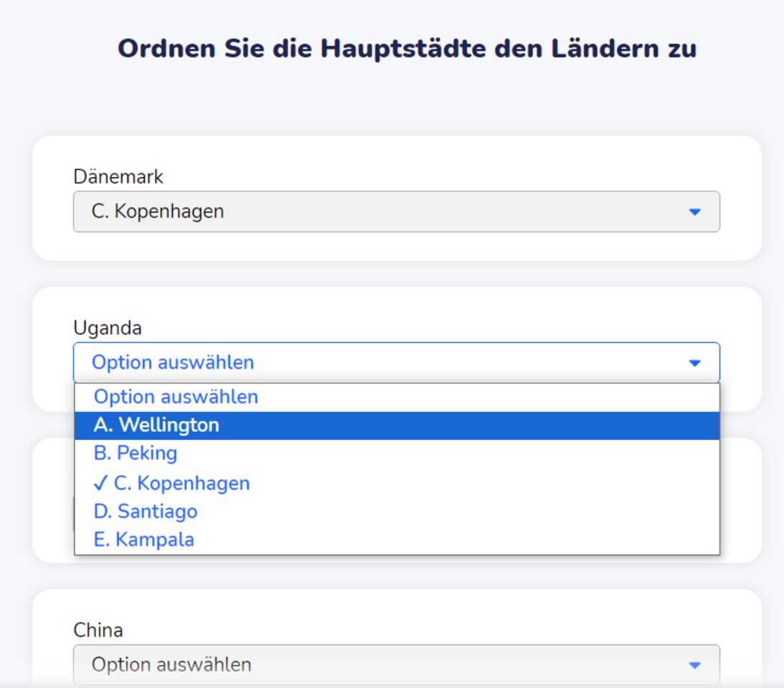Choose A. Wellington from the list

point(156,426)
